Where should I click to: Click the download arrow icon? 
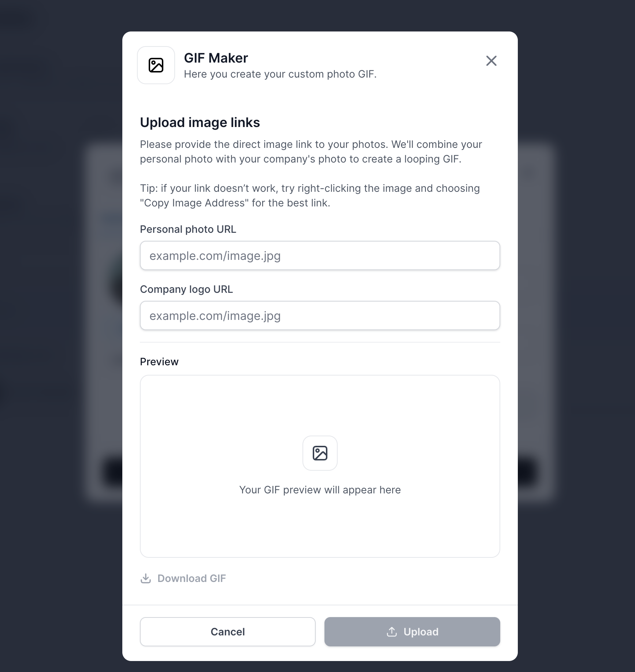pyautogui.click(x=146, y=578)
